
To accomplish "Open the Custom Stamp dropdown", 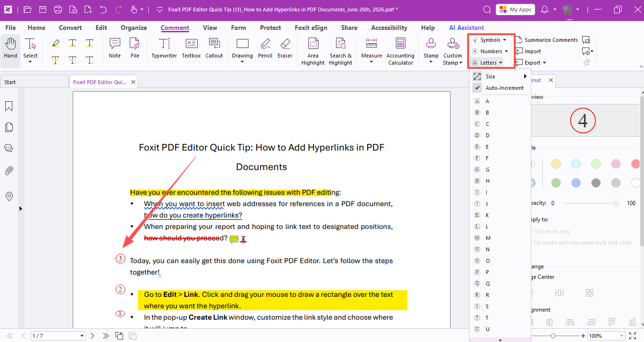I will [x=460, y=62].
